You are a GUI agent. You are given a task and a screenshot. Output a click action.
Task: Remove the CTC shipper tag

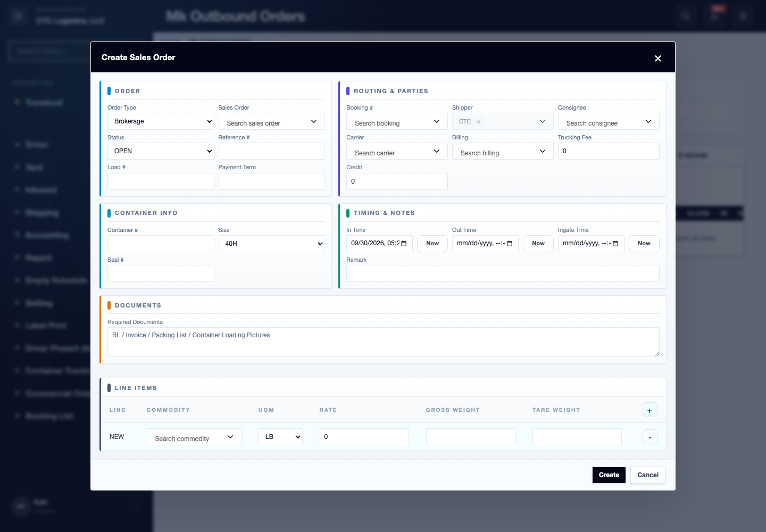point(478,122)
